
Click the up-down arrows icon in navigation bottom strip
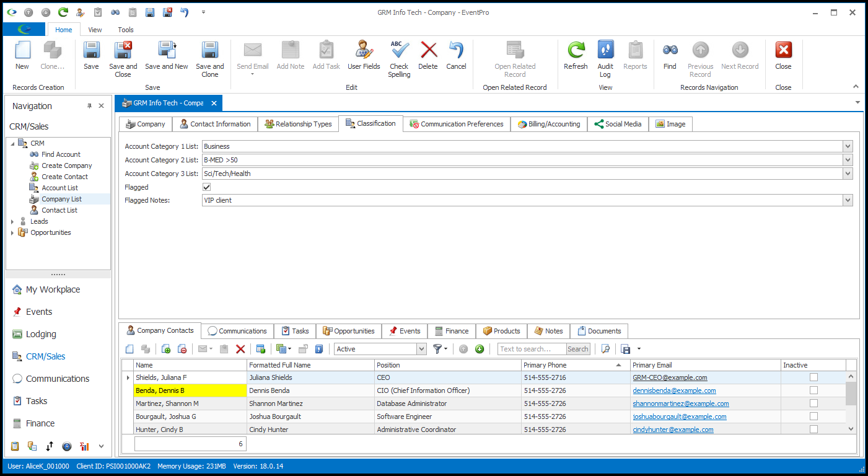tap(50, 446)
